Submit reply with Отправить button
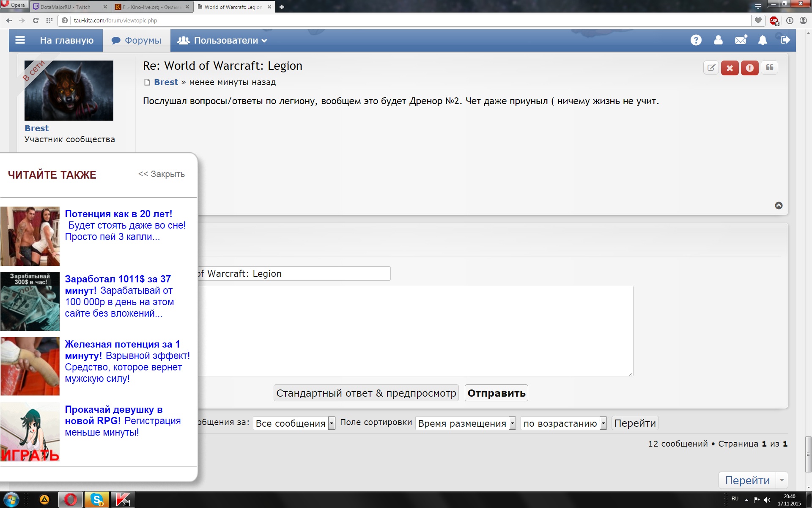Screen dimensions: 812x508 (x=497, y=393)
